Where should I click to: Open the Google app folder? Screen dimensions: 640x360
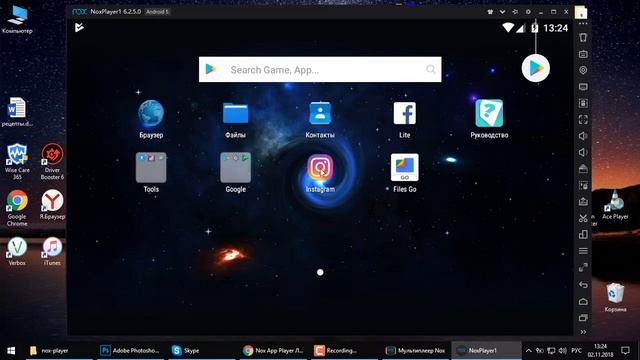(x=236, y=167)
